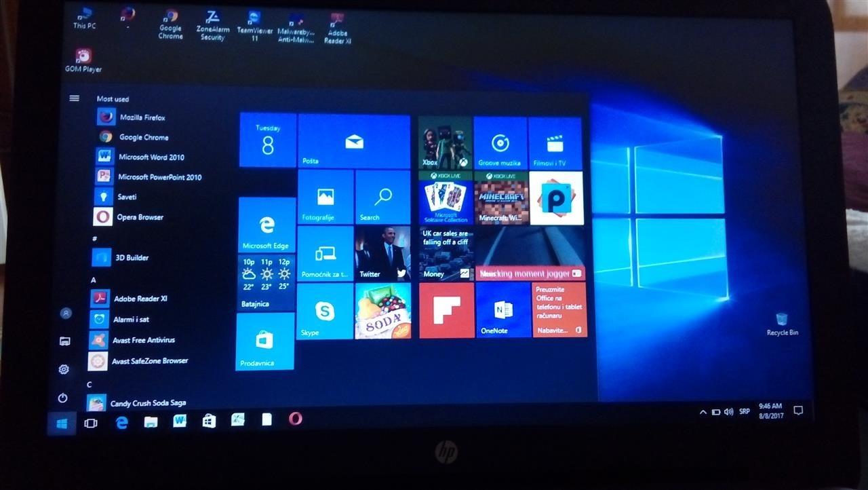Launch Avast Free Antivirus from list

(132, 340)
